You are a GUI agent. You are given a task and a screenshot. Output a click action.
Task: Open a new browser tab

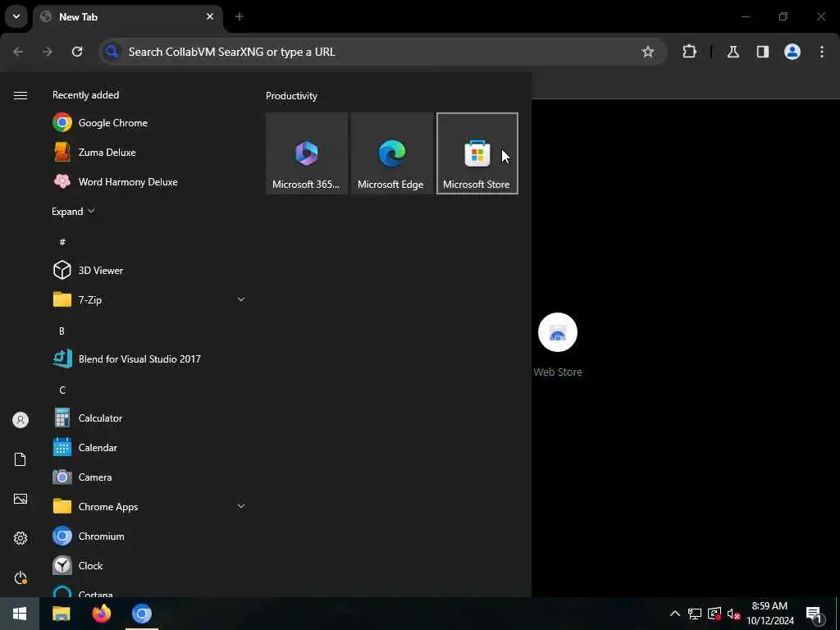(x=240, y=16)
